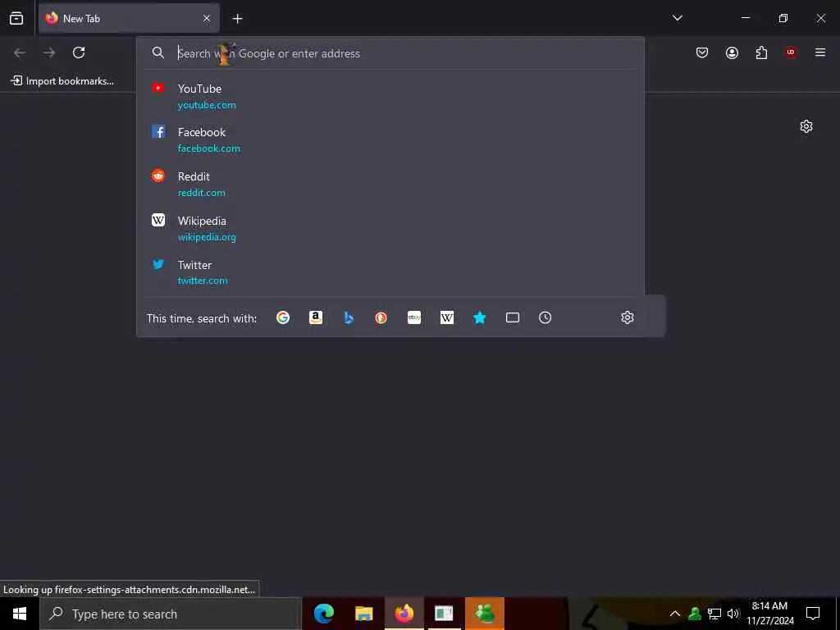Click the facebook.com URL
Screen dimensions: 840x630
pyautogui.click(x=209, y=148)
